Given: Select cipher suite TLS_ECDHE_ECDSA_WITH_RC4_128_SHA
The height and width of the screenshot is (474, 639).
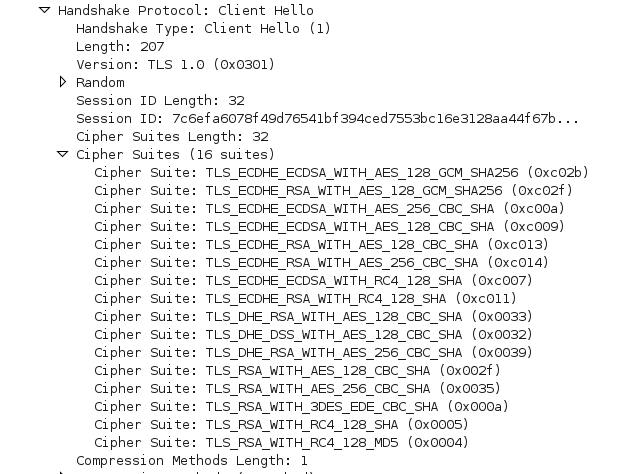Looking at the screenshot, I should 313,280.
